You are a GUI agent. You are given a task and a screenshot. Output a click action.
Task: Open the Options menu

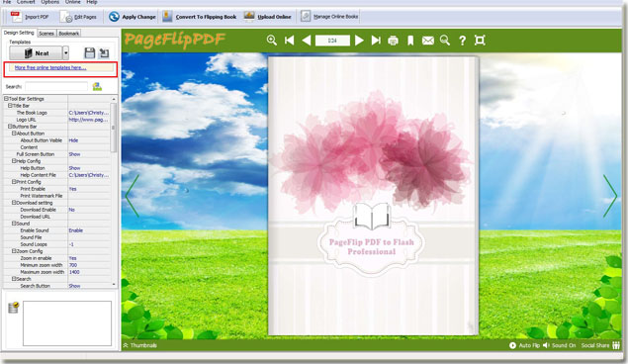pyautogui.click(x=50, y=2)
